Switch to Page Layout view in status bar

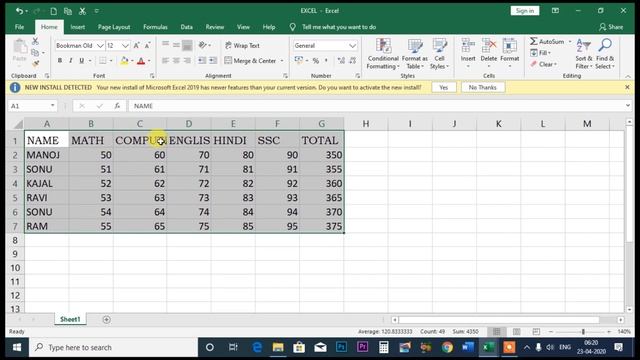(x=516, y=332)
